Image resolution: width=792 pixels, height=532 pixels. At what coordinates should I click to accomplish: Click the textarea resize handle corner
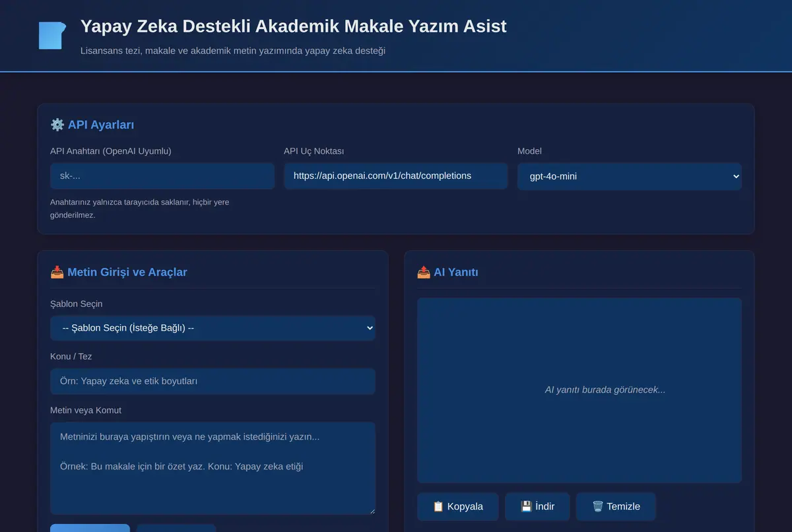[x=372, y=511]
